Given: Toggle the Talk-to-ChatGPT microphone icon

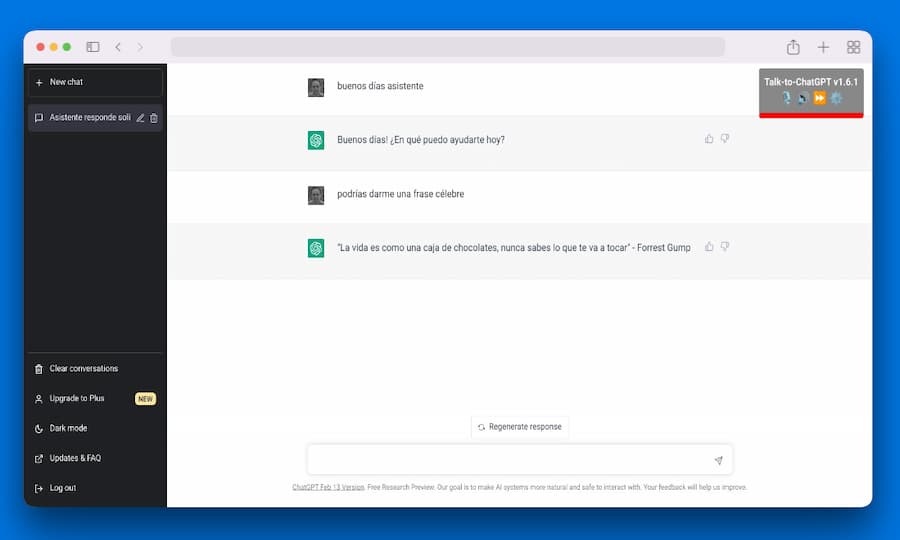Looking at the screenshot, I should click(786, 98).
